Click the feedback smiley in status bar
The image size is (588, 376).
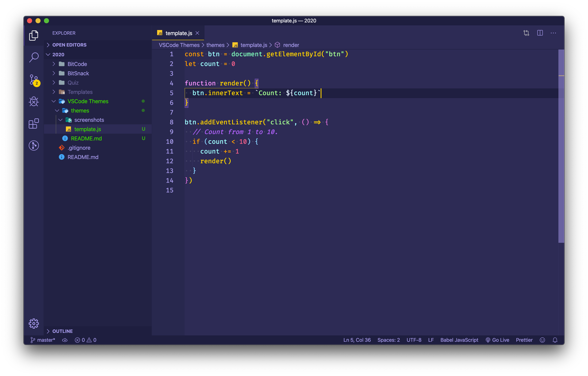pyautogui.click(x=542, y=340)
